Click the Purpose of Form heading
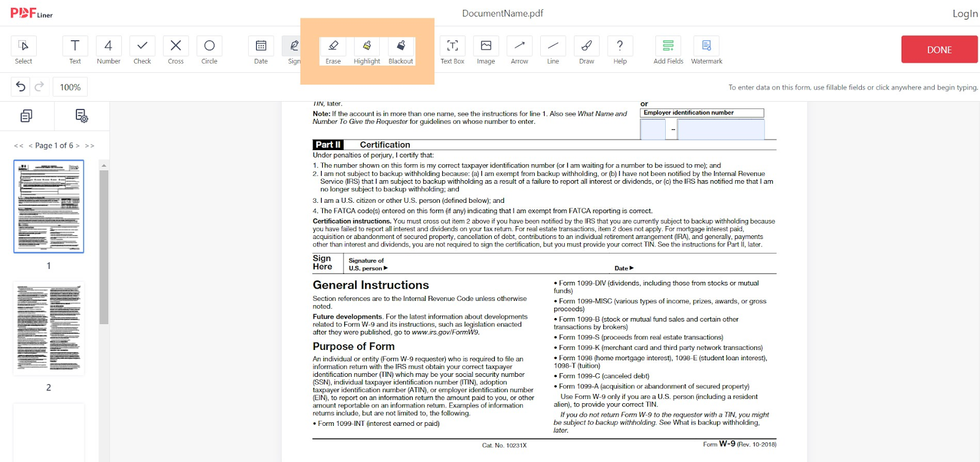 pos(353,346)
